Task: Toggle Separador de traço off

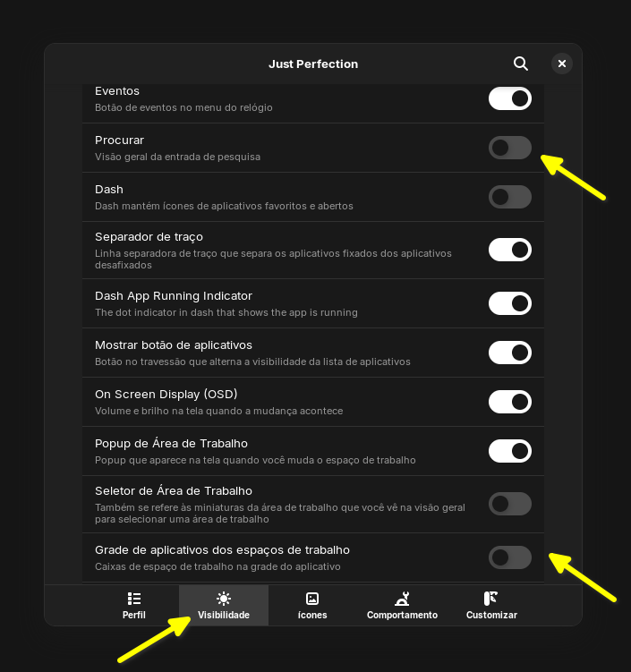Action: [x=510, y=250]
